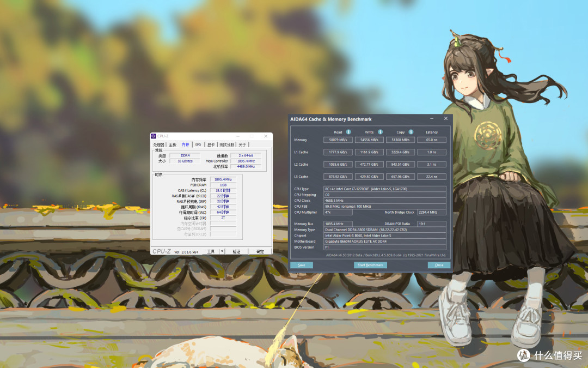Click the FSB:DRAM value 1:38 in CPU-Z
Image resolution: width=588 pixels, height=368 pixels.
pyautogui.click(x=223, y=185)
